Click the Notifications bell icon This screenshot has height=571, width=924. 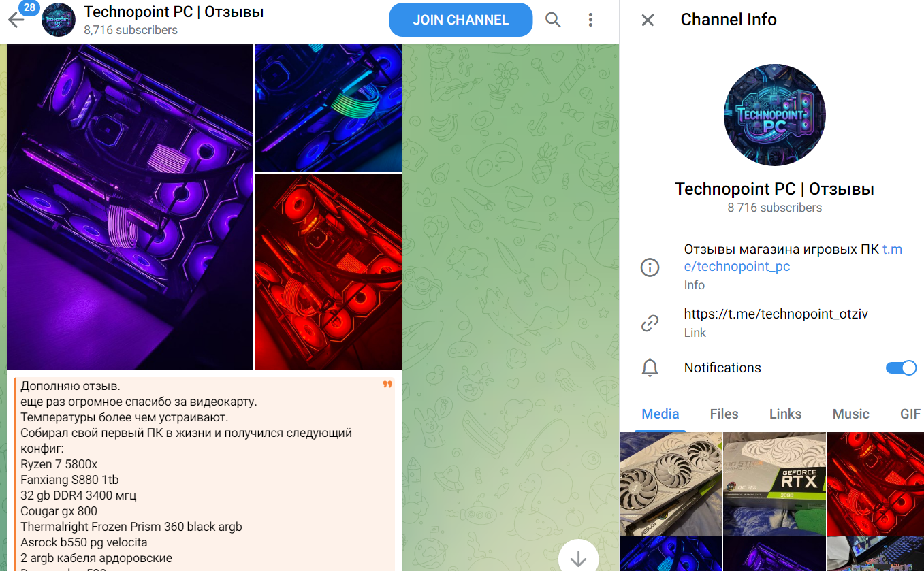tap(650, 368)
